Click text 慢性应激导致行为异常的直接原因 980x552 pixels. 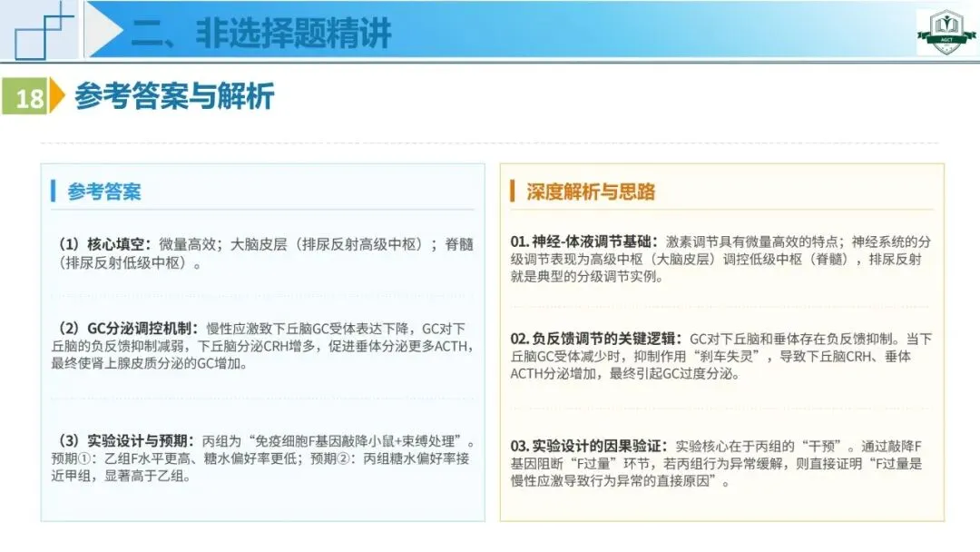(610, 481)
